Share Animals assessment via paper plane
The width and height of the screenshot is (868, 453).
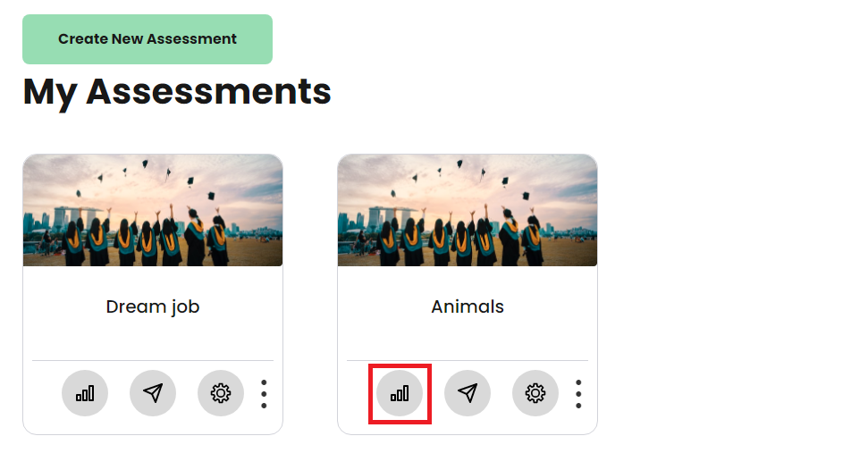click(x=468, y=393)
